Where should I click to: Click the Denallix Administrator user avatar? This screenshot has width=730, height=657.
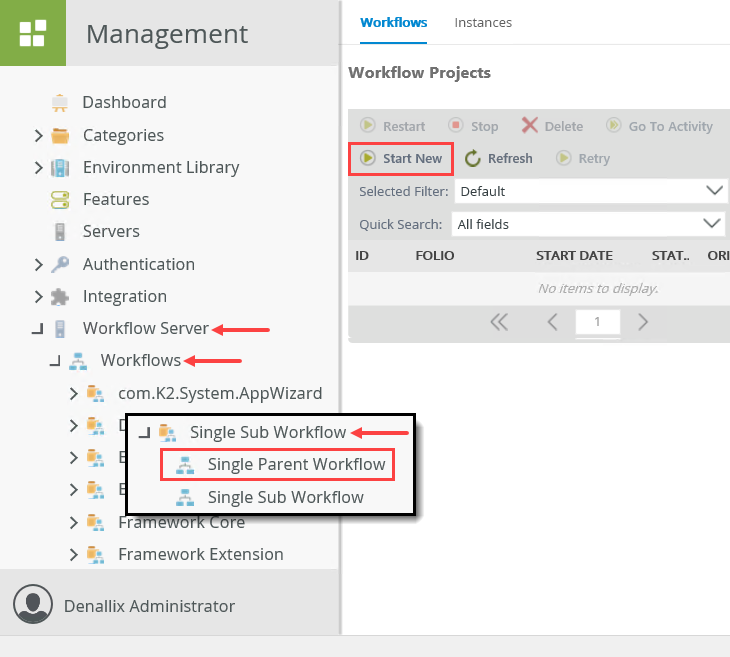click(x=33, y=606)
